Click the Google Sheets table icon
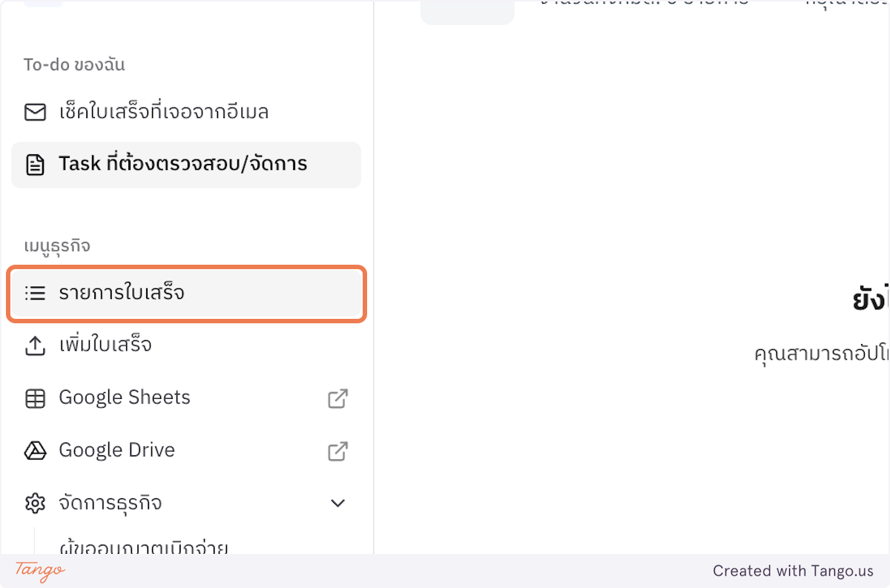The image size is (890, 588). click(34, 397)
